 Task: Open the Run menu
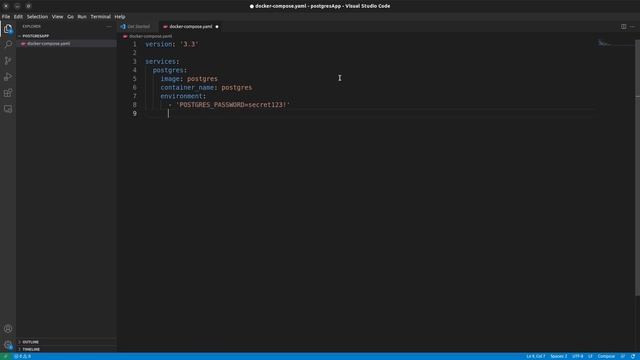82,17
